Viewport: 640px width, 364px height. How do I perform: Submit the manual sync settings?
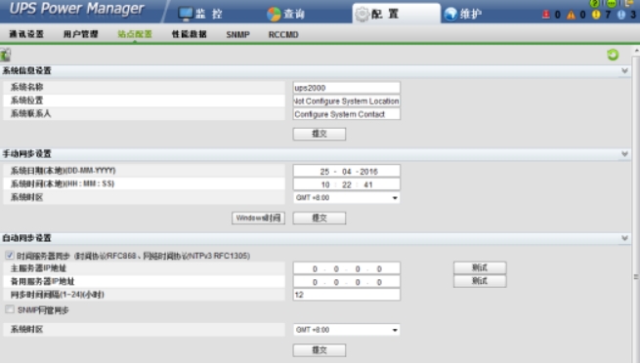(320, 218)
